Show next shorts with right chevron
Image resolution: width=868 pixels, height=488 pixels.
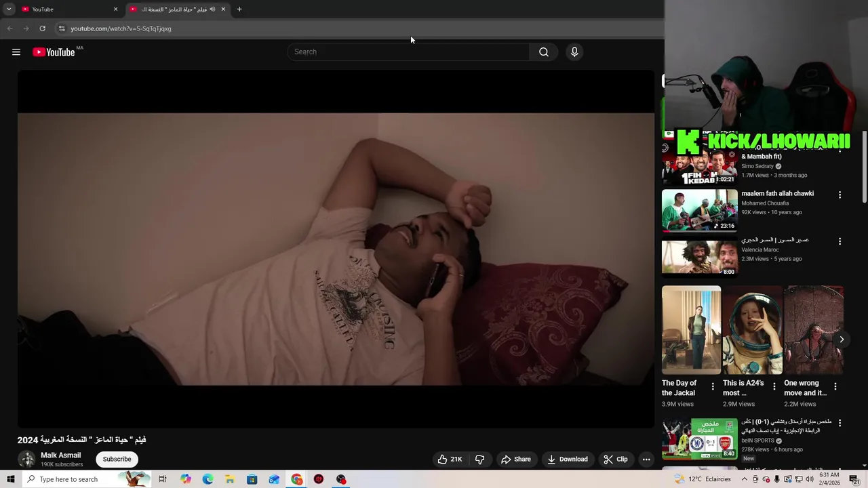click(841, 340)
